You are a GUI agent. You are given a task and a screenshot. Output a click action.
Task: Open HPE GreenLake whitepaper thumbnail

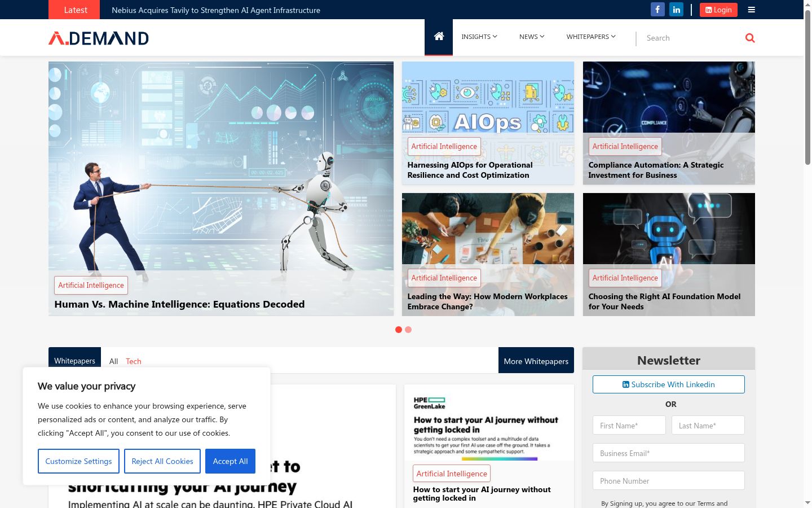pyautogui.click(x=489, y=423)
